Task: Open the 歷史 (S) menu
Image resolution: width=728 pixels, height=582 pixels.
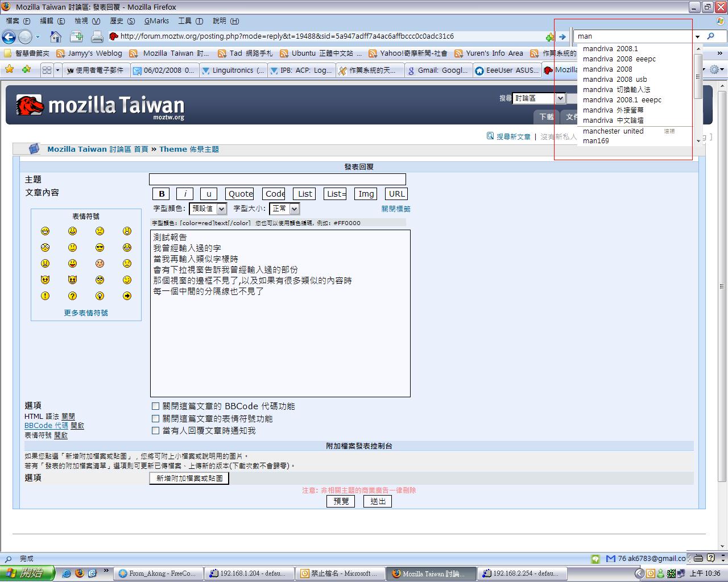Action: click(122, 21)
